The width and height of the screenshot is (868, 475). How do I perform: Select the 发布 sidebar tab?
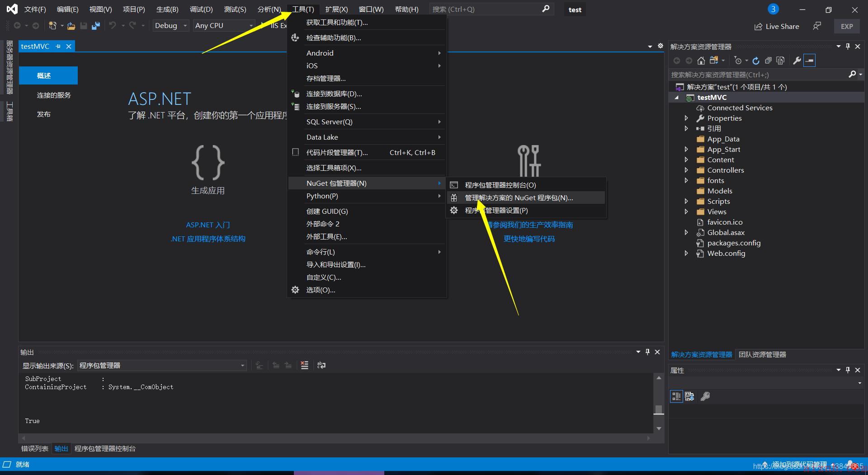[x=44, y=114]
